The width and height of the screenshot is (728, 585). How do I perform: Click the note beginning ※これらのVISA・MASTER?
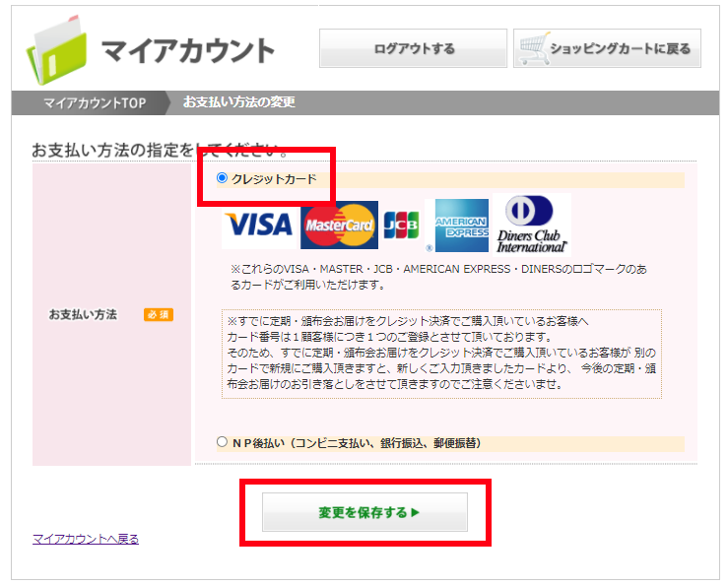tap(438, 277)
